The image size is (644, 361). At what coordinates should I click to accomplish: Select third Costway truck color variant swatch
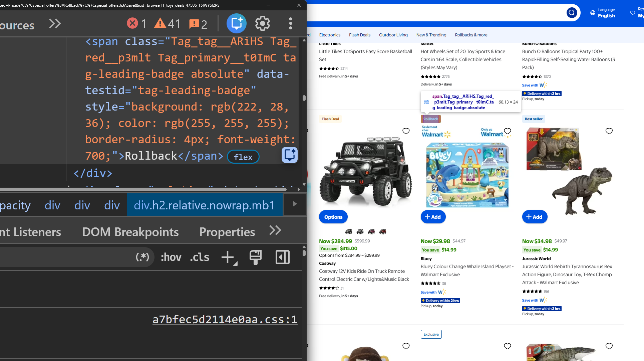pyautogui.click(x=371, y=231)
